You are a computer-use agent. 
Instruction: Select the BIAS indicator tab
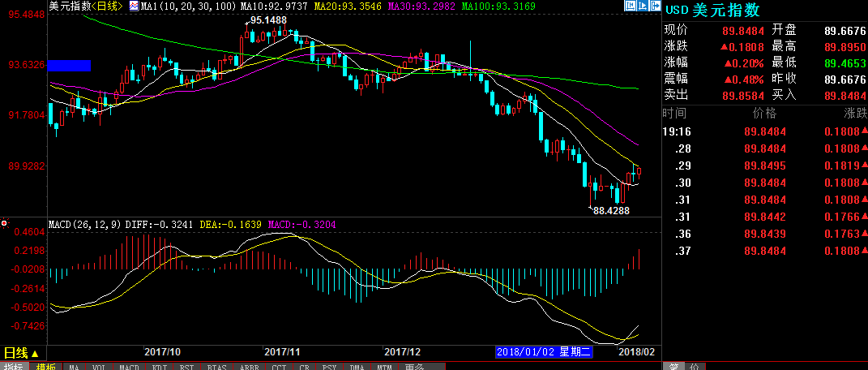pos(216,367)
